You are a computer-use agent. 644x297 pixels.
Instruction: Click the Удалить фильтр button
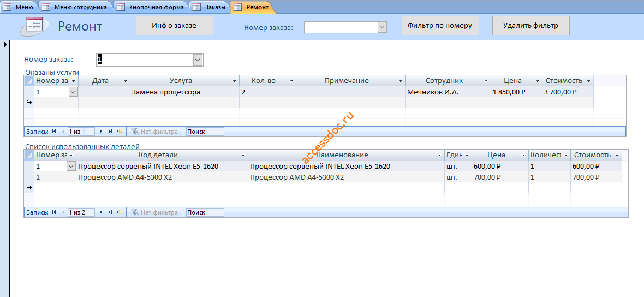tap(530, 26)
